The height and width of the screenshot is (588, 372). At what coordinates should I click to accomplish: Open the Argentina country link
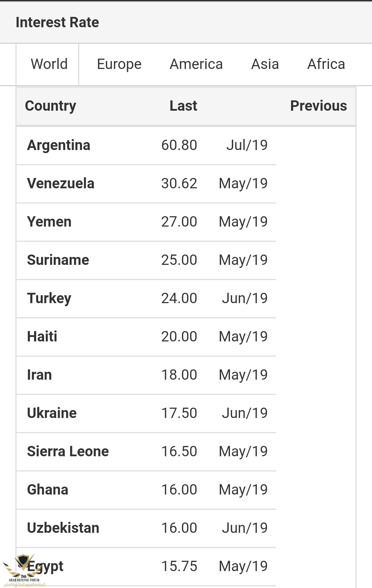pos(59,145)
